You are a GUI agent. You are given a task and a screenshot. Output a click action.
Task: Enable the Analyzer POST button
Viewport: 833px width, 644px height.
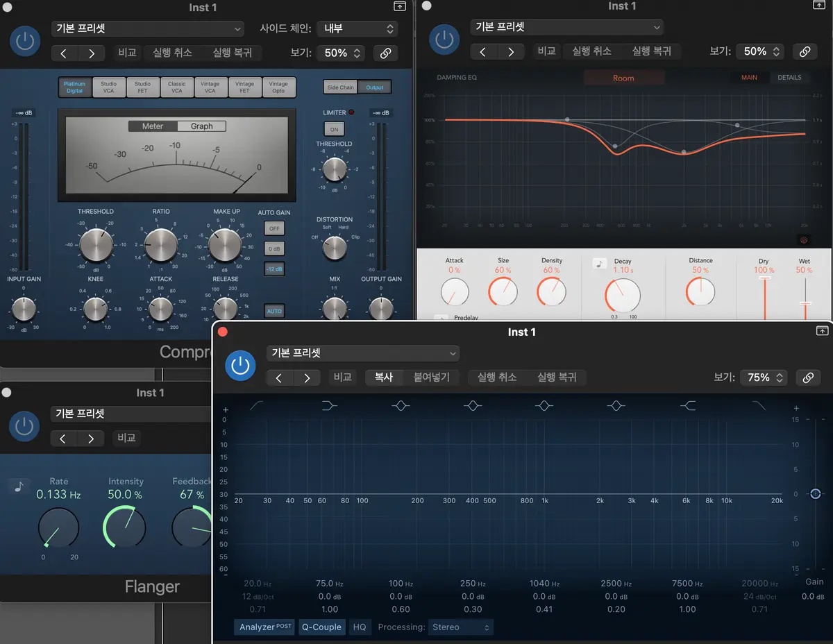(x=265, y=627)
